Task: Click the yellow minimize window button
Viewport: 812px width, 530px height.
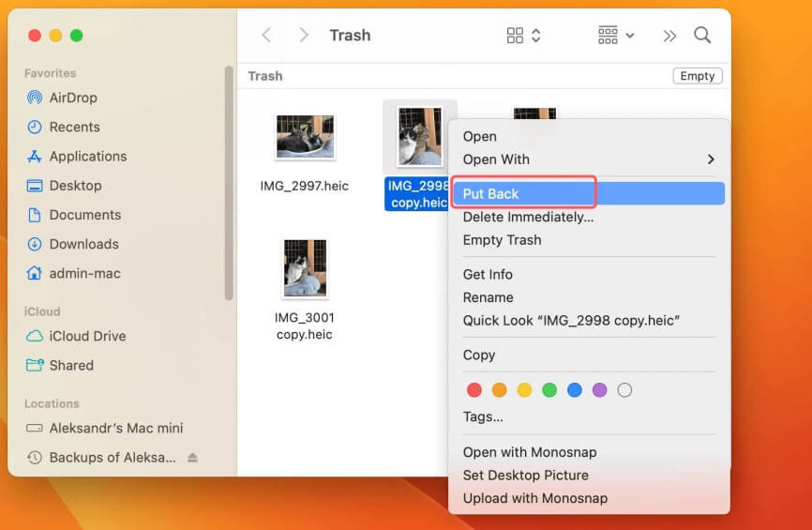Action: 55,36
